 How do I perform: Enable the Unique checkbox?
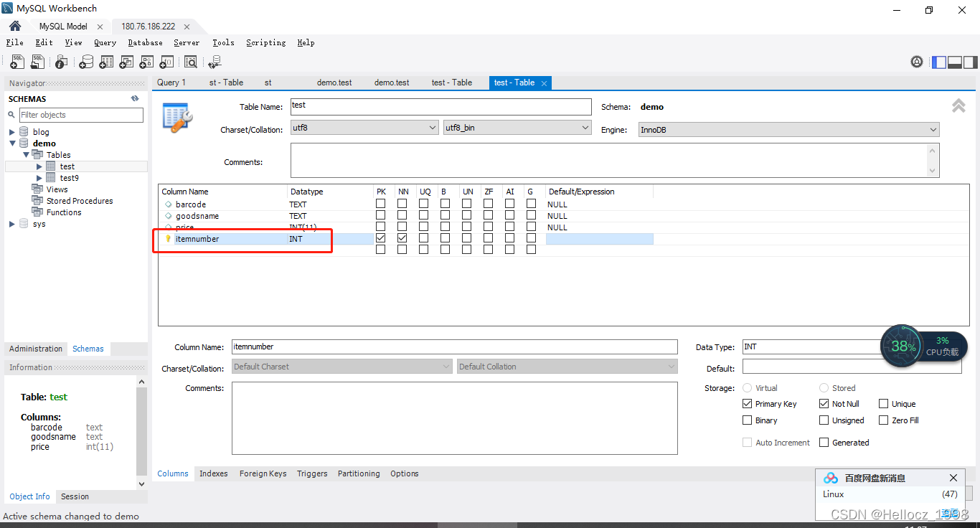[x=884, y=404]
